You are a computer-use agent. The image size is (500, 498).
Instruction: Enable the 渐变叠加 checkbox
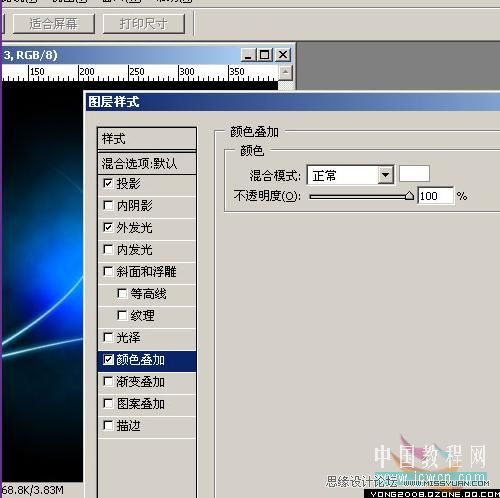click(x=108, y=382)
